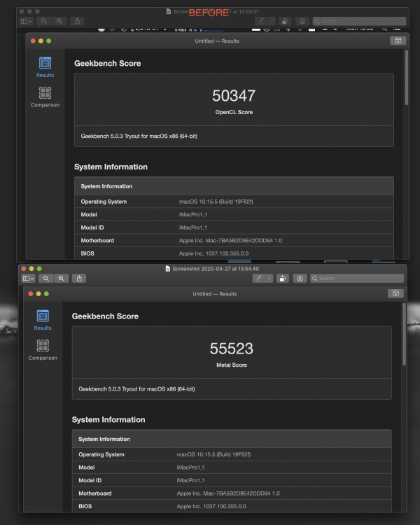This screenshot has width=420, height=525.
Task: Click macOS 10.15.5 build value in Metal window
Action: pyautogui.click(x=213, y=454)
